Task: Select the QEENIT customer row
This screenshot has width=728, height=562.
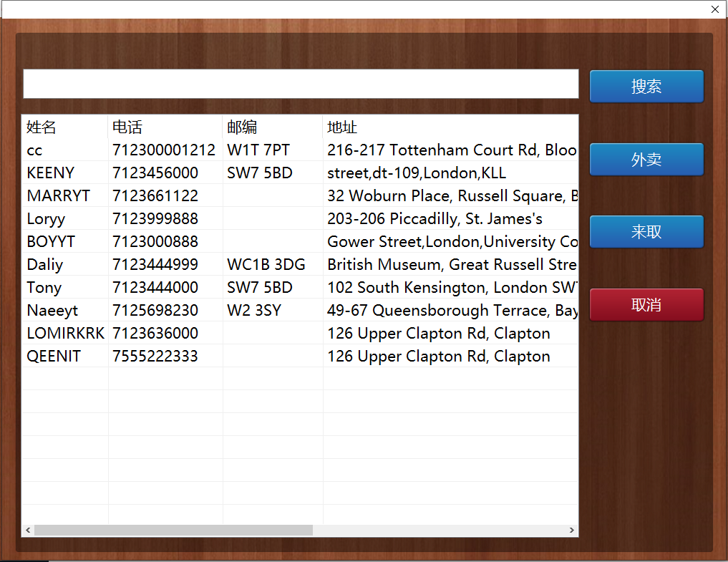Action: [54, 357]
